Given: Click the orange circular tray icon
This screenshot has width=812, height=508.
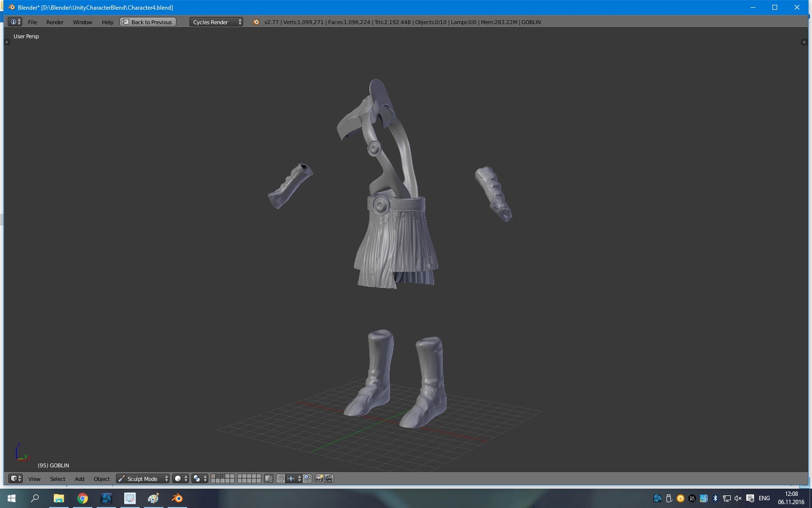Looking at the screenshot, I should pyautogui.click(x=681, y=498).
